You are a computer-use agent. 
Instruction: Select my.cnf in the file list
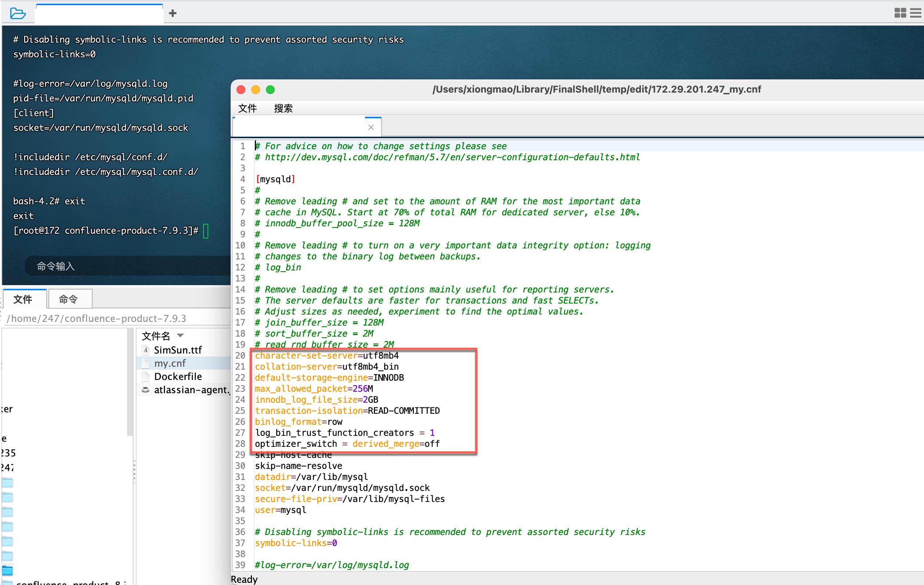170,363
